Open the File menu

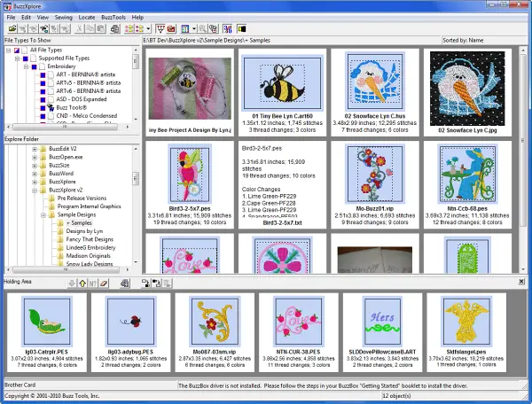click(11, 18)
